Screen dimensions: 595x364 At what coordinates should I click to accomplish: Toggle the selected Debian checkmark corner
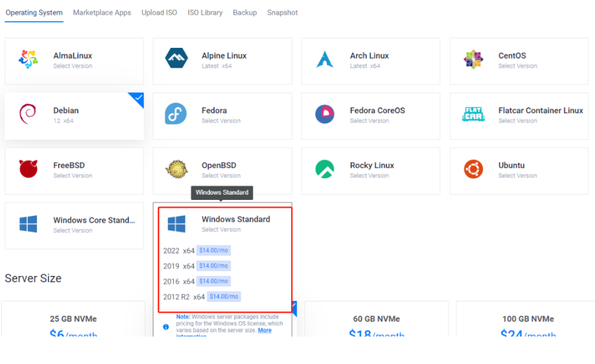tap(138, 98)
